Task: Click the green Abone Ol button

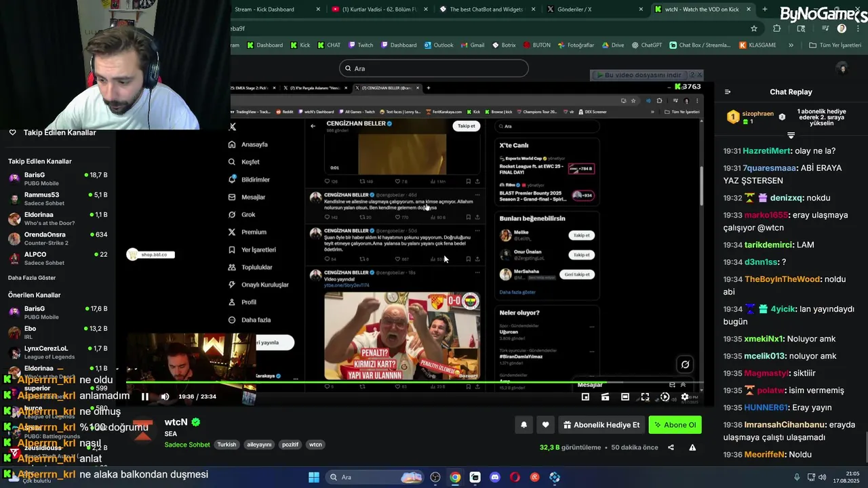Action: click(675, 425)
